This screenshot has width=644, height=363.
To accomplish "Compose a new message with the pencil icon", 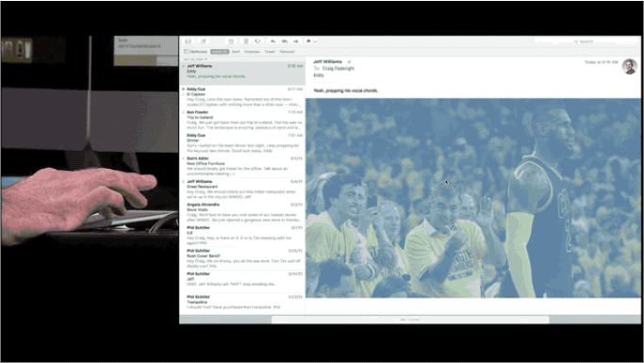I will point(204,41).
